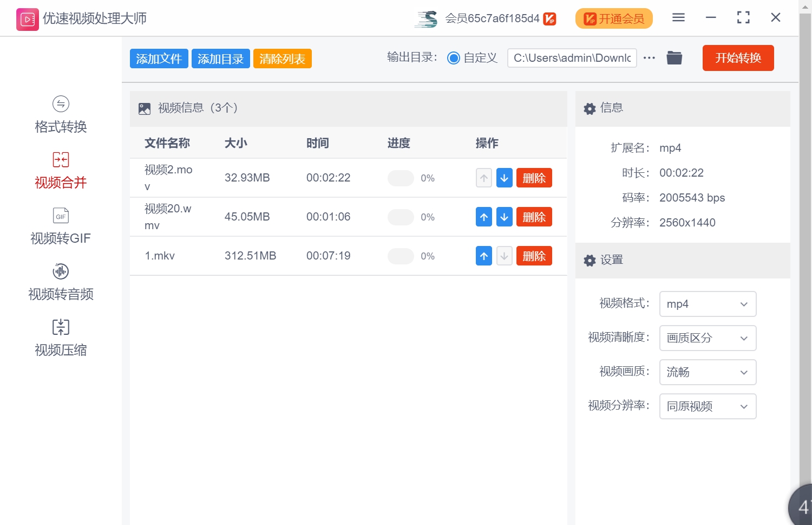Go to 视频压缩 in sidebar
This screenshot has height=525, width=812.
[61, 338]
